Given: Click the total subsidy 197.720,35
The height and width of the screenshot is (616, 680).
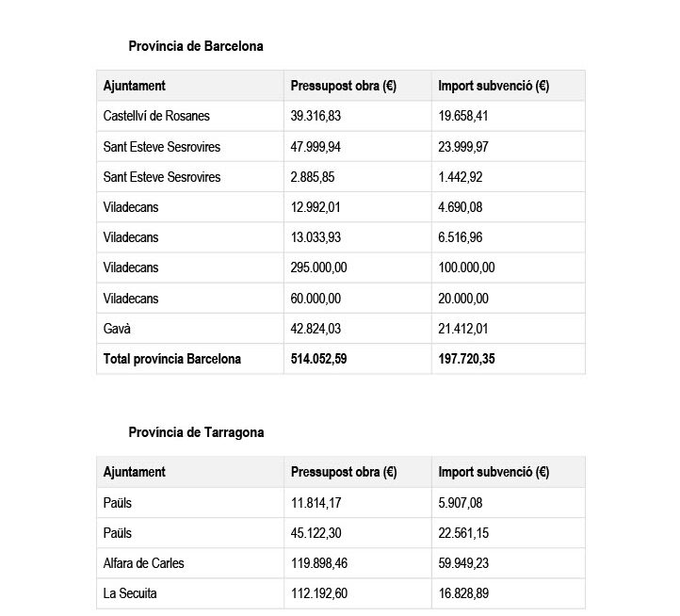Looking at the screenshot, I should [x=467, y=359].
